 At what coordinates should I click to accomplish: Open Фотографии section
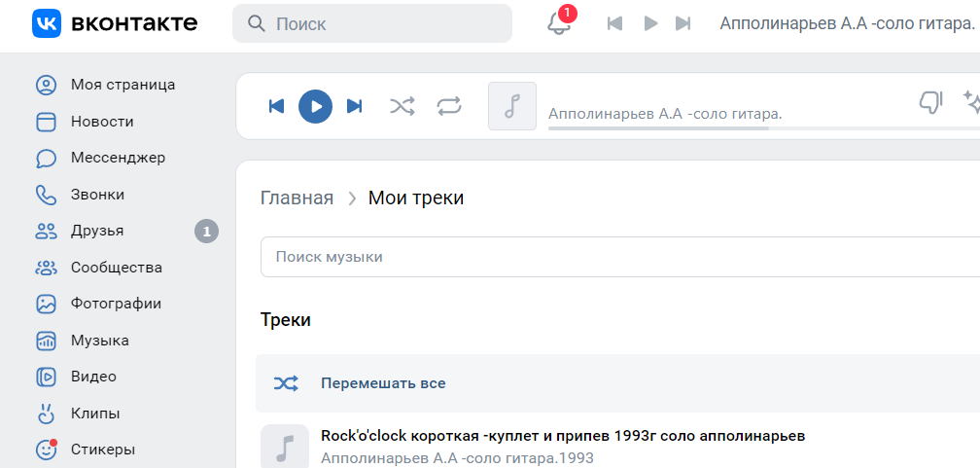tap(117, 305)
